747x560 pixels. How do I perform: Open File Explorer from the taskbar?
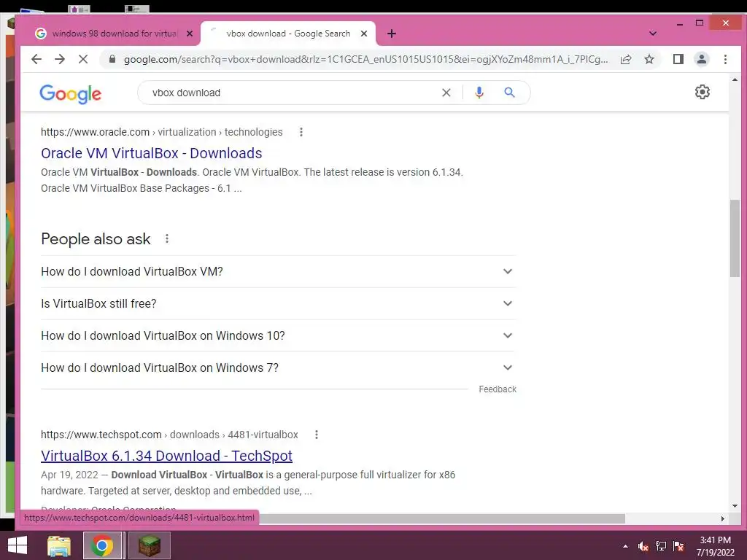click(x=59, y=545)
